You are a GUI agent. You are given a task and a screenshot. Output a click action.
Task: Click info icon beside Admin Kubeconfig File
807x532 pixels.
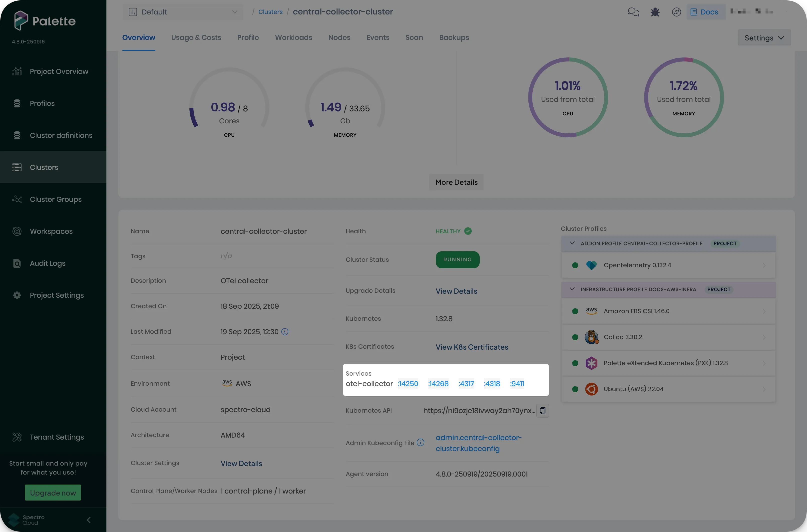tap(420, 442)
